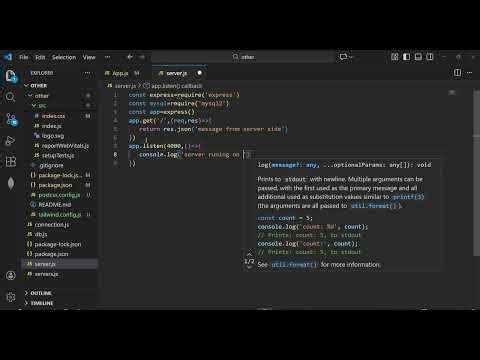Toggle Secondary Side Bar visibility
480x360 pixels.
430,57
